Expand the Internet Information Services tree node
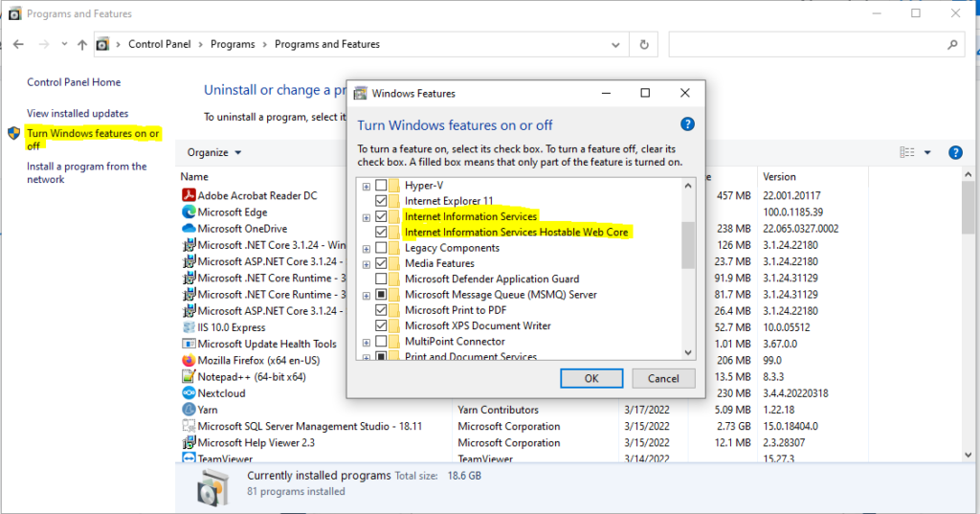The image size is (980, 514). (x=367, y=217)
